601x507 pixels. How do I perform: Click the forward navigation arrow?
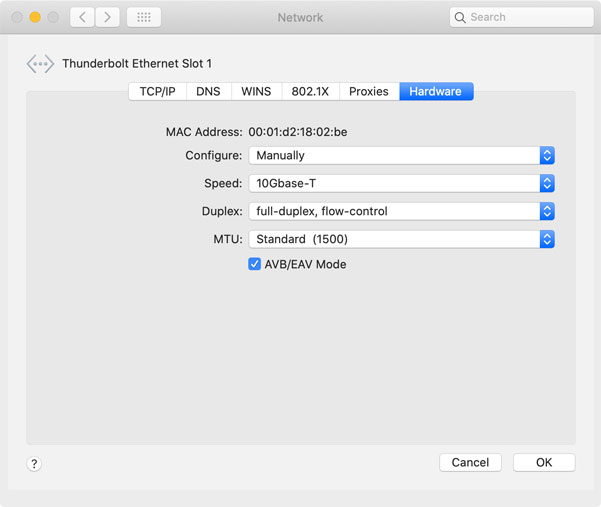tap(107, 17)
